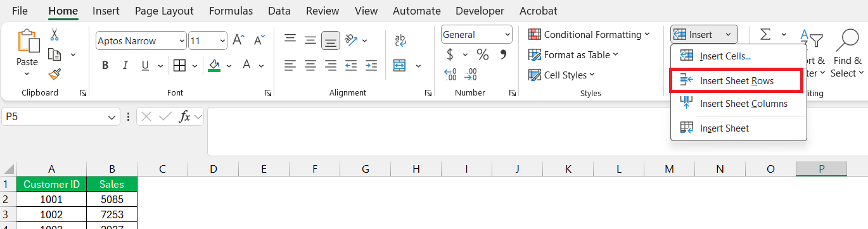This screenshot has height=229, width=868.
Task: Open the Conditional Formatting menu
Action: 589,35
